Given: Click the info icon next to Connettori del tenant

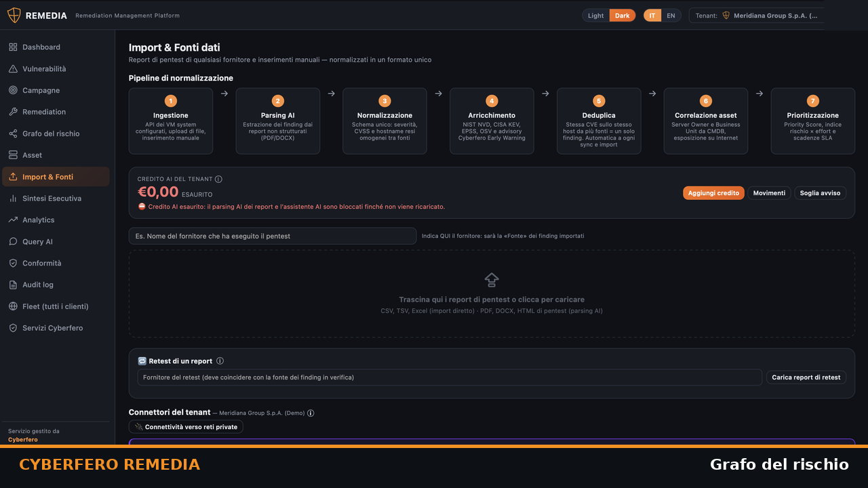Looking at the screenshot, I should 311,413.
